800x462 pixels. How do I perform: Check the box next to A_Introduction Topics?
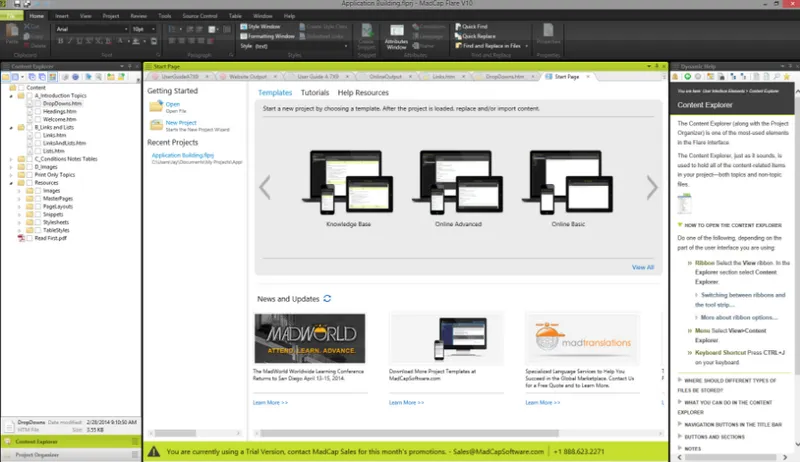[30, 95]
